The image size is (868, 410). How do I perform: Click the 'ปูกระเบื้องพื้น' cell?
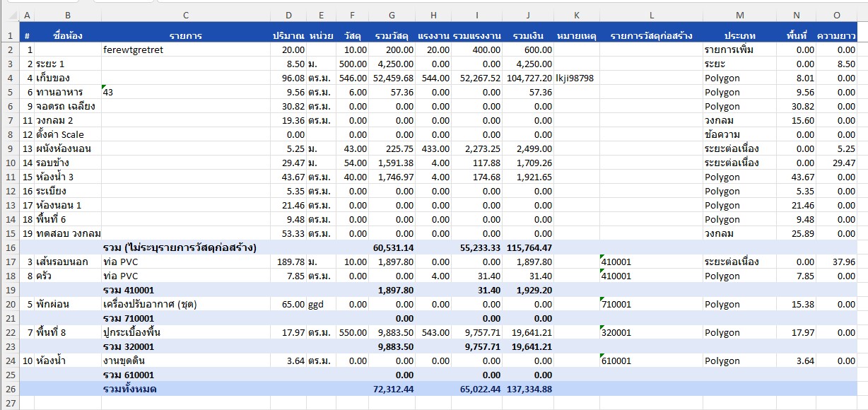(x=185, y=332)
